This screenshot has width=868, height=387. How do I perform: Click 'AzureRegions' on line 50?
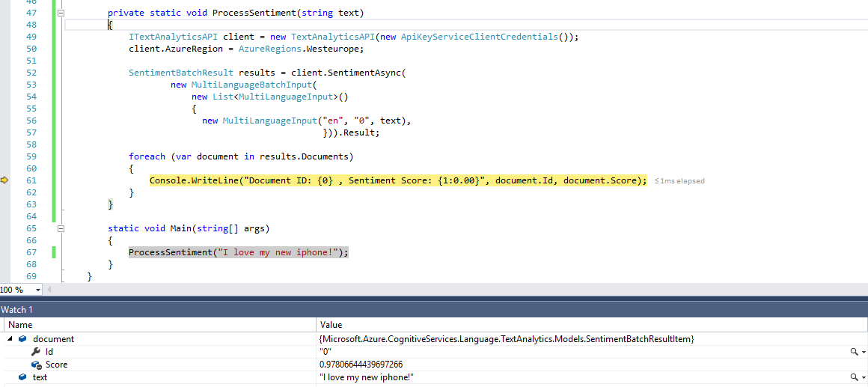[x=270, y=49]
